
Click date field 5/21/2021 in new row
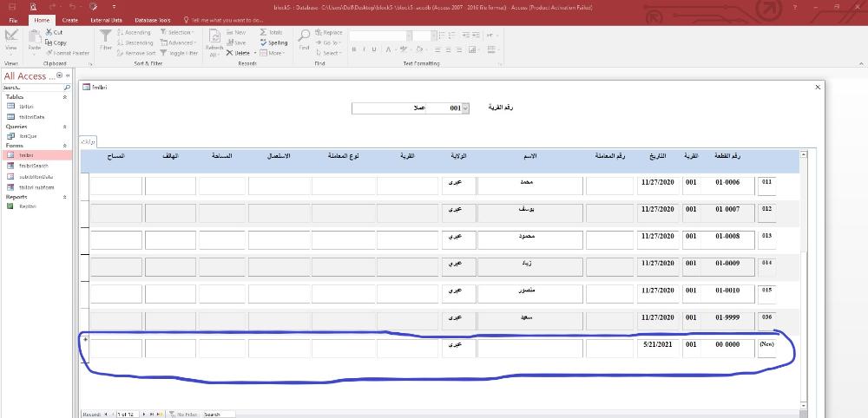(658, 349)
